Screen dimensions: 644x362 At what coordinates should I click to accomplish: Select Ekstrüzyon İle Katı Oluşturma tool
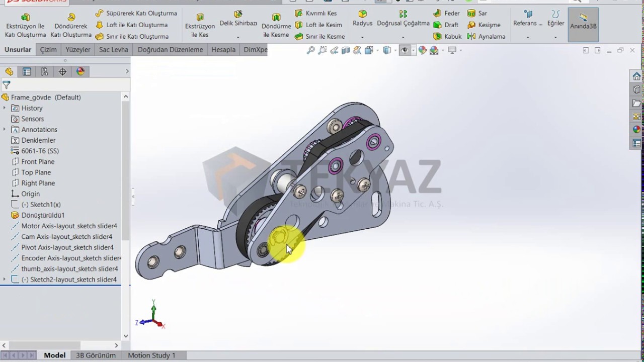click(x=25, y=26)
